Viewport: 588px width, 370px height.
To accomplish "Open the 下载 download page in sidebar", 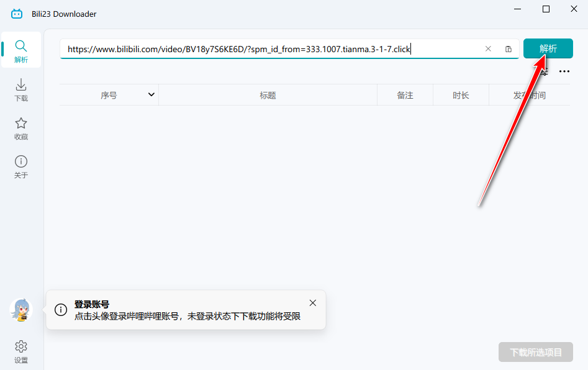I will pyautogui.click(x=21, y=89).
